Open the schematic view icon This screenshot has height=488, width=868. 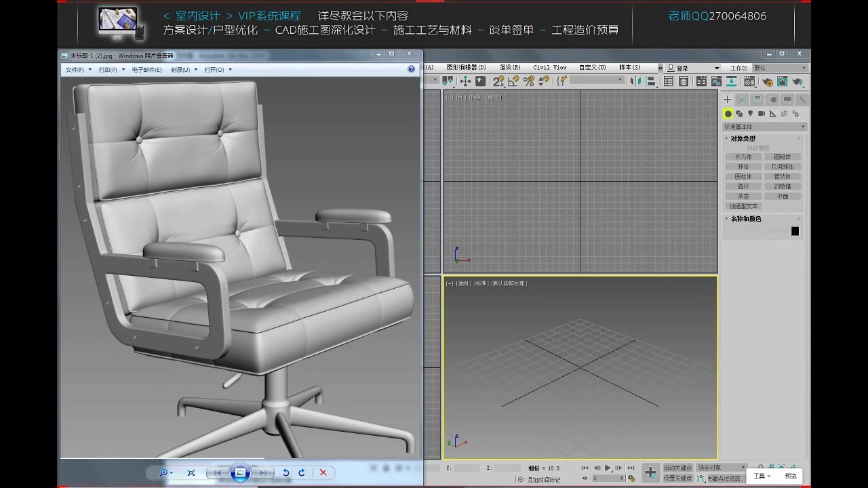click(732, 81)
